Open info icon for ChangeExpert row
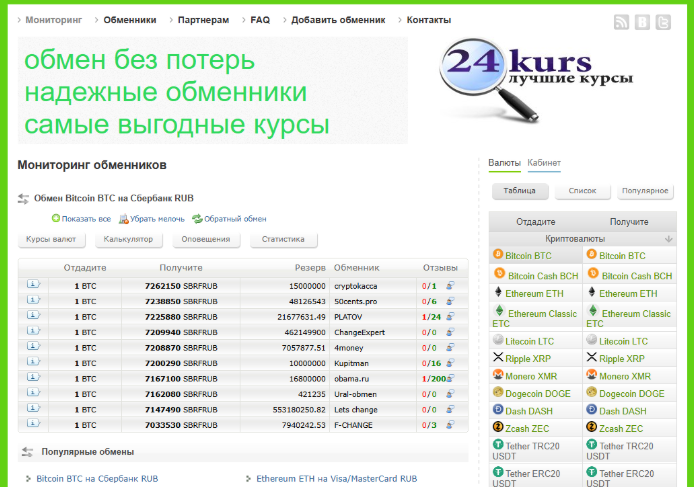 pyautogui.click(x=33, y=331)
